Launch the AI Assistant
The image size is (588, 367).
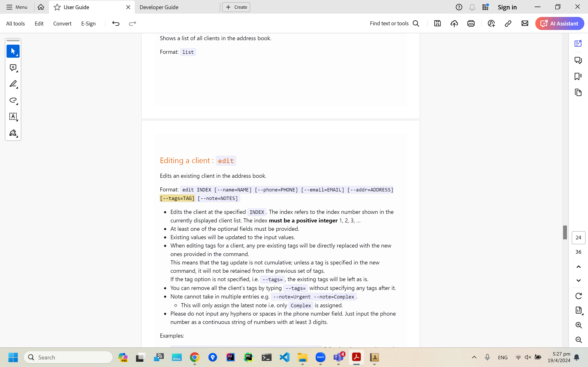coord(560,23)
